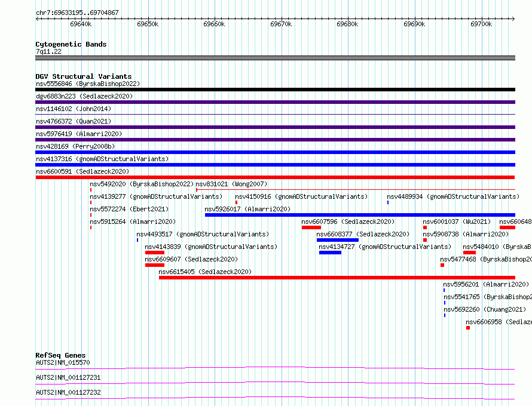Select the blue nsv5926017 variant bar
The width and height of the screenshot is (532, 406).
point(360,215)
